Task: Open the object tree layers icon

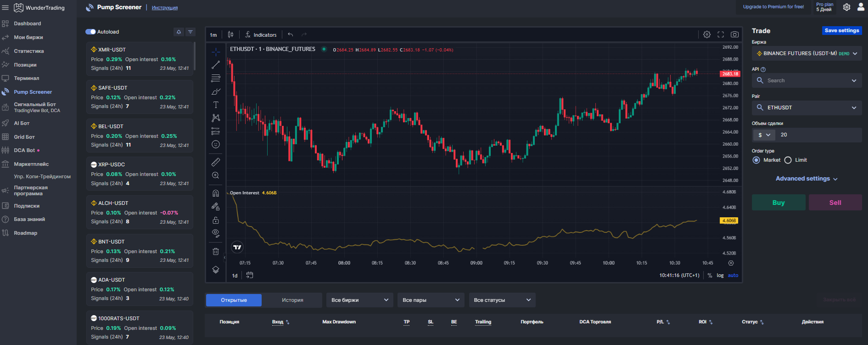Action: click(x=216, y=270)
